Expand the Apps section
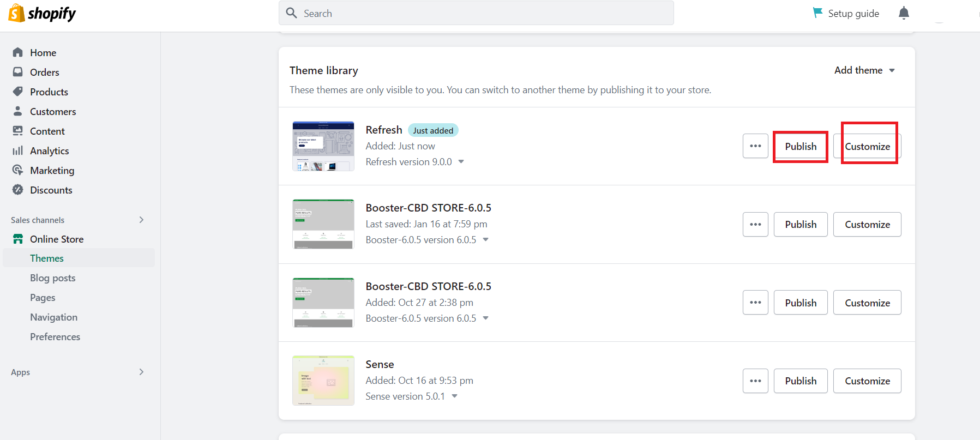Image resolution: width=980 pixels, height=440 pixels. pyautogui.click(x=141, y=372)
